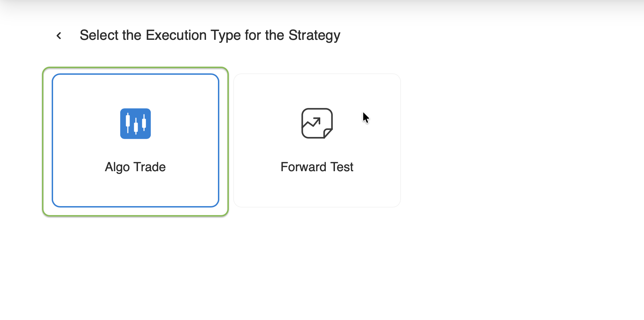This screenshot has height=320, width=644.
Task: Click the "Forward Test" text label
Action: point(317,167)
